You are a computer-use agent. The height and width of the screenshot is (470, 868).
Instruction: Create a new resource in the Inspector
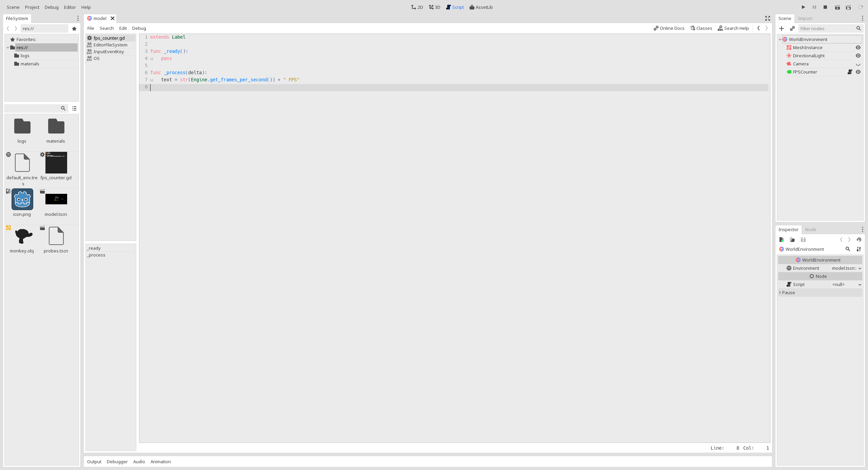click(x=782, y=240)
